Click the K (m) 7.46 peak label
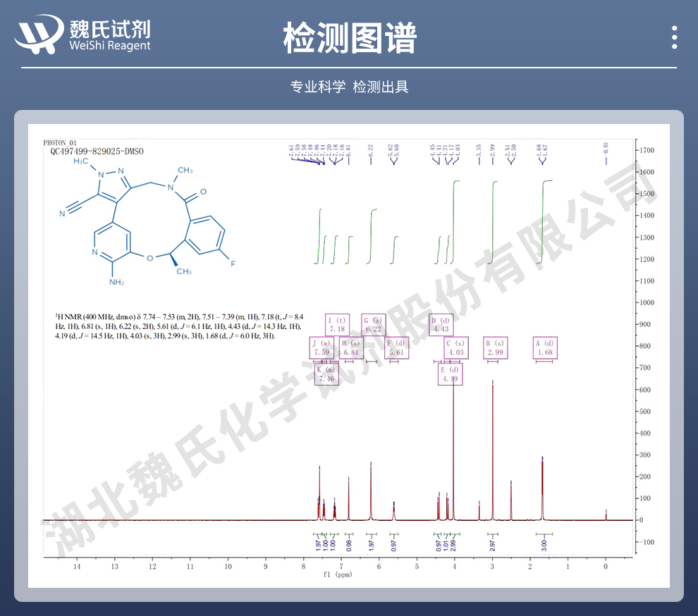The height and width of the screenshot is (616, 698). tap(326, 374)
